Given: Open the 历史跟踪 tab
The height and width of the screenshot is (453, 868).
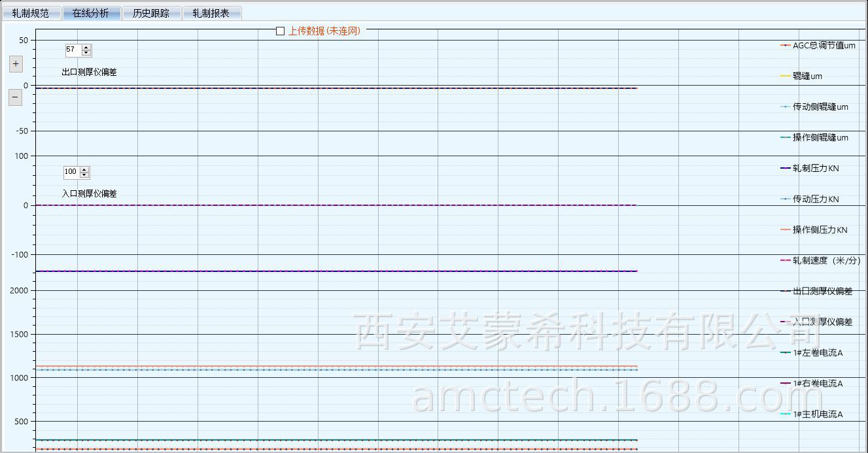Looking at the screenshot, I should click(x=151, y=13).
